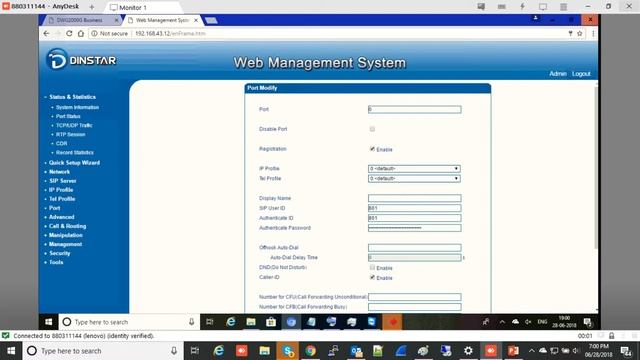Open Chrome from the local taskbar
The width and height of the screenshot is (640, 360).
coord(311,351)
